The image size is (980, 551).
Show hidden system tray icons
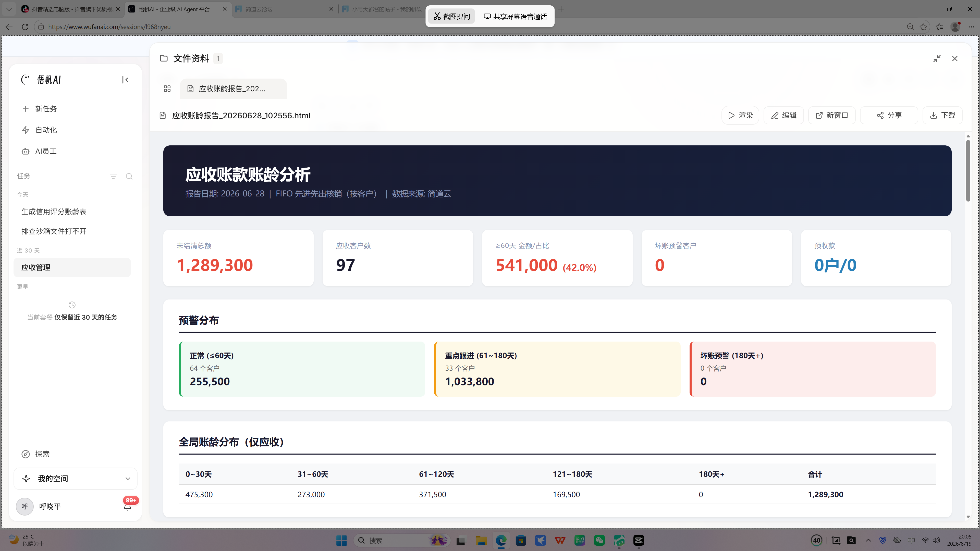click(x=868, y=540)
